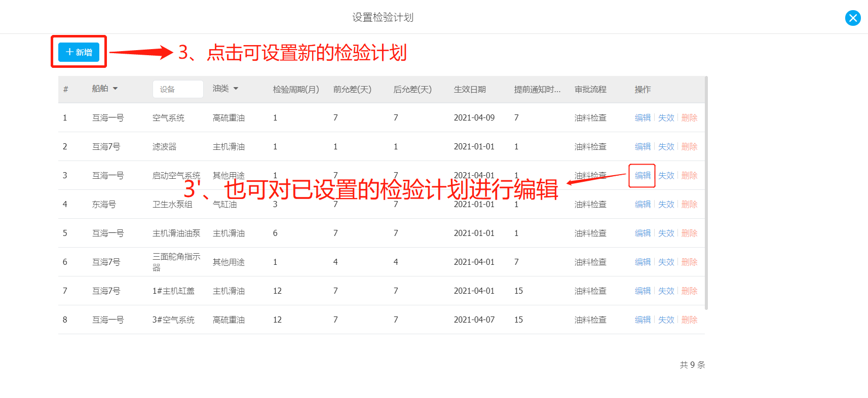This screenshot has width=868, height=398.
Task: Mark row 2 滤波器 plan as 失效
Action: pos(666,146)
